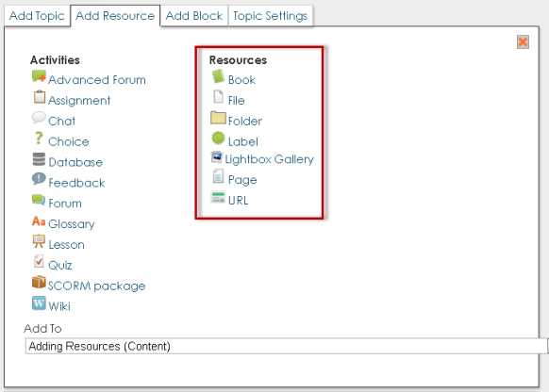
Task: Go to the Topic Settings tab
Action: (271, 16)
